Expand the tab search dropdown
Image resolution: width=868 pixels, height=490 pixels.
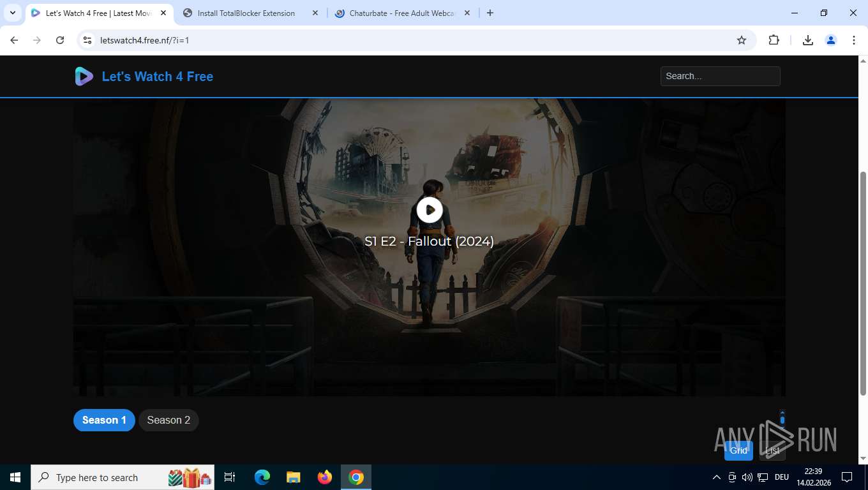[12, 13]
